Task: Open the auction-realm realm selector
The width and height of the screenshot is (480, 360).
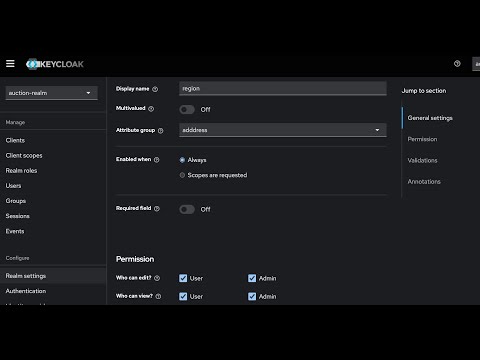Action: 52,93
